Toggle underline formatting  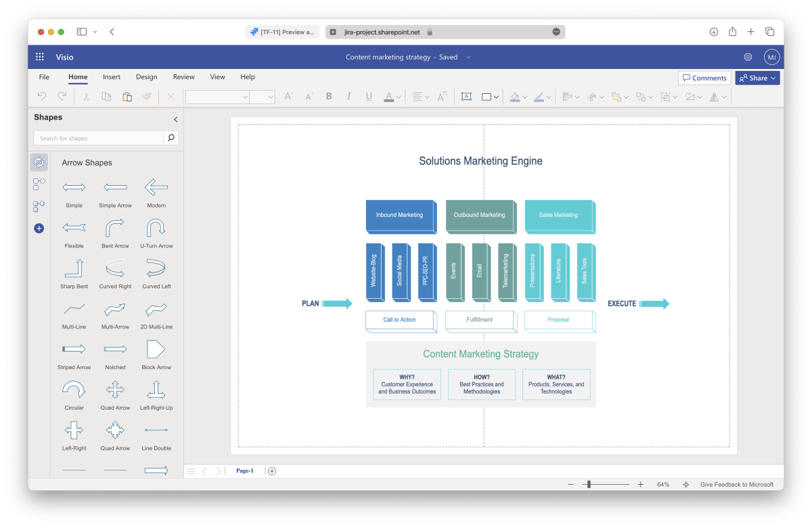click(369, 97)
